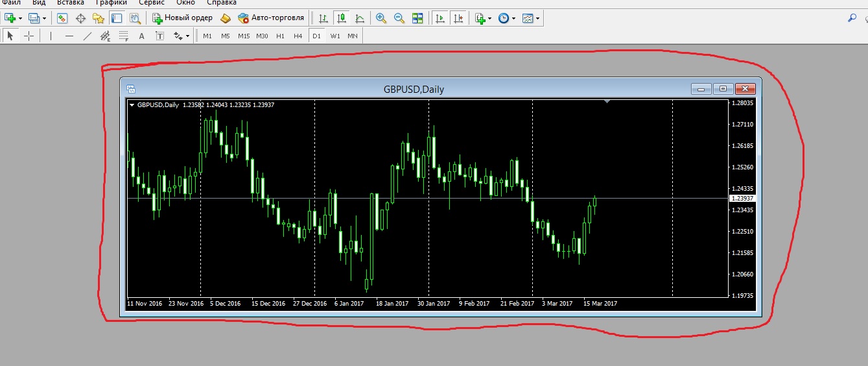Image resolution: width=868 pixels, height=366 pixels.
Task: Open the chart templates icon
Action: (528, 18)
